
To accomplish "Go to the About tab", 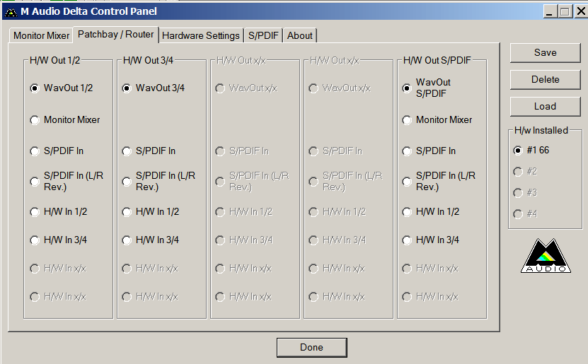I will (300, 35).
